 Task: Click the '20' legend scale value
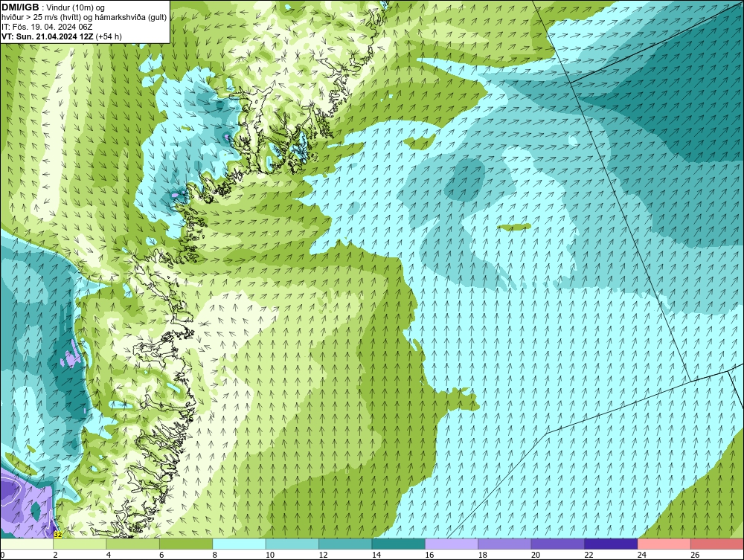[536, 555]
